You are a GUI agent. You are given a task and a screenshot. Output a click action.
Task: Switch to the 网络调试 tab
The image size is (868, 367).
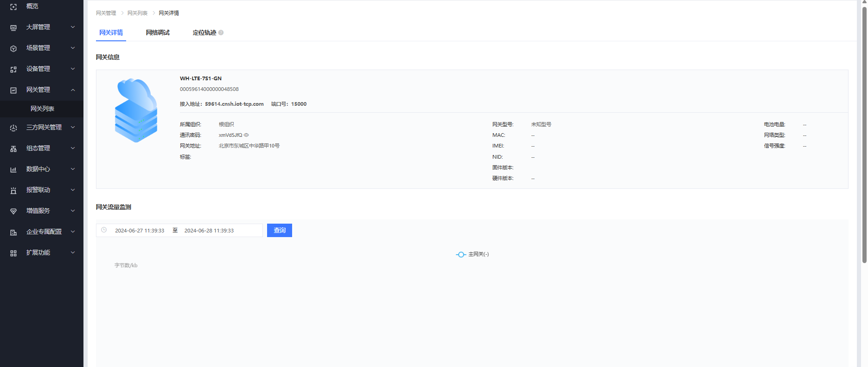click(x=158, y=32)
